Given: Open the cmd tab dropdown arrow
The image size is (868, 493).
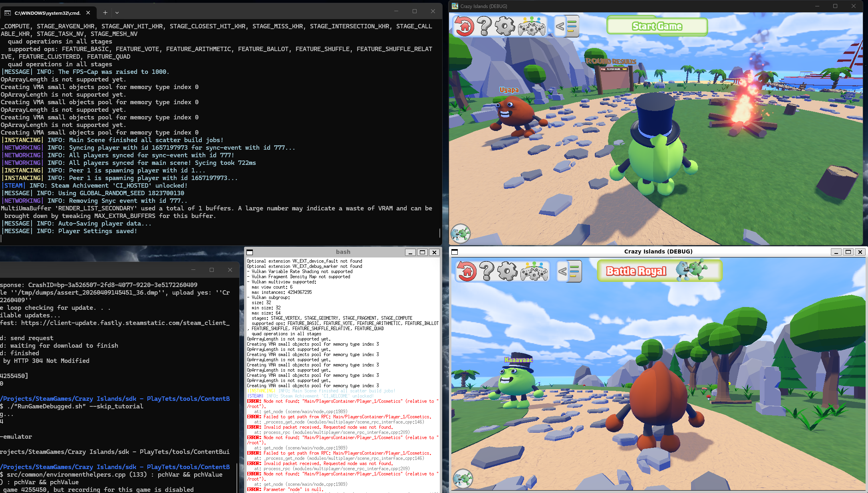Looking at the screenshot, I should pyautogui.click(x=117, y=13).
